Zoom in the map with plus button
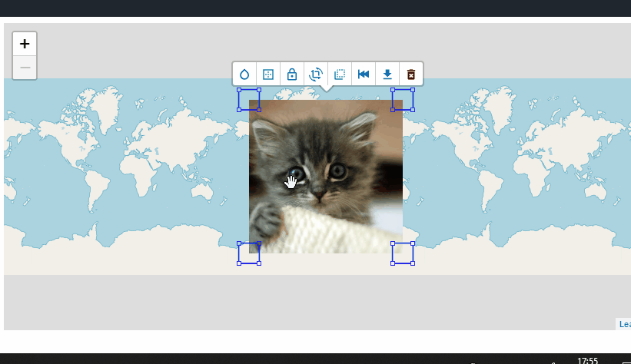 25,44
